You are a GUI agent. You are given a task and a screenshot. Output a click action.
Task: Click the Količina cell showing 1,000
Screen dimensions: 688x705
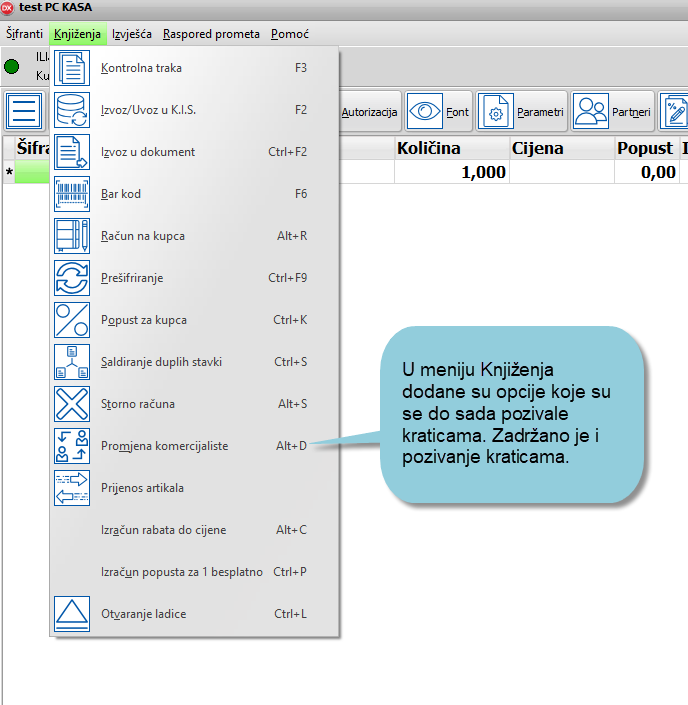pyautogui.click(x=451, y=172)
